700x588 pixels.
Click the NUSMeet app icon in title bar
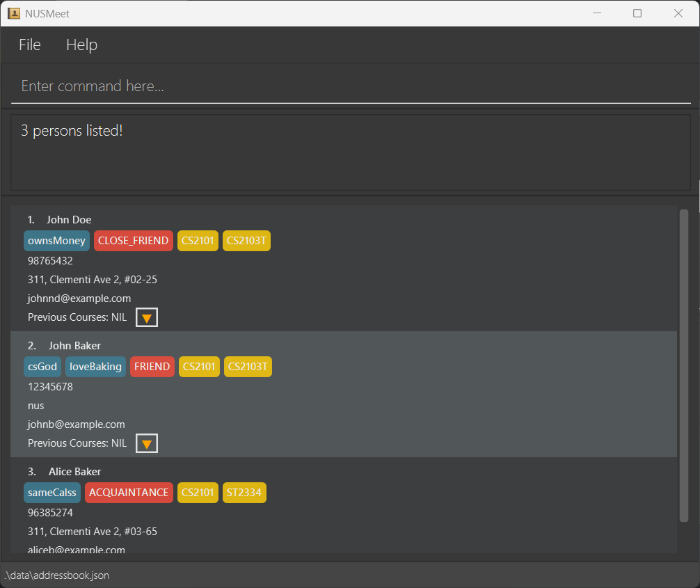[x=13, y=13]
